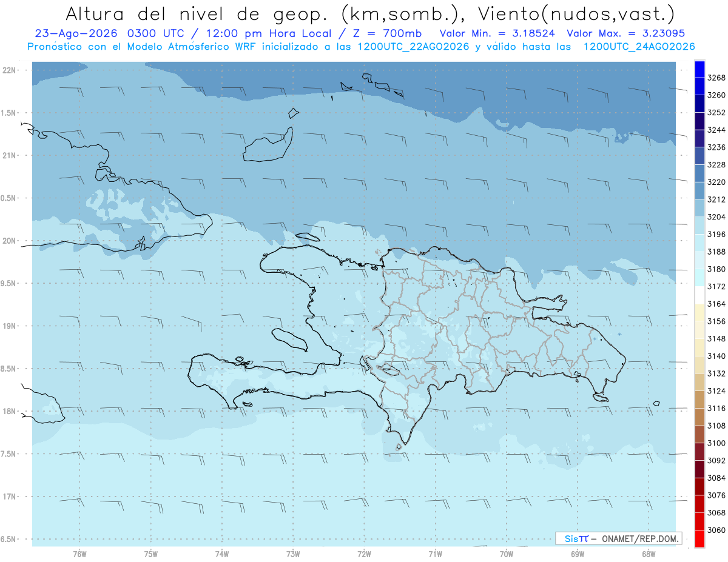The height and width of the screenshot is (562, 728).
Task: Click the 3068 colorbar label
Action: click(x=716, y=512)
